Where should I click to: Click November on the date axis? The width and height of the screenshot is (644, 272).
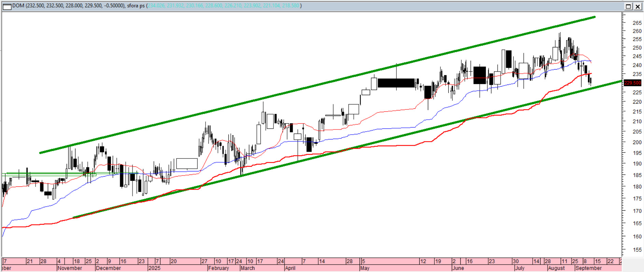[69, 268]
